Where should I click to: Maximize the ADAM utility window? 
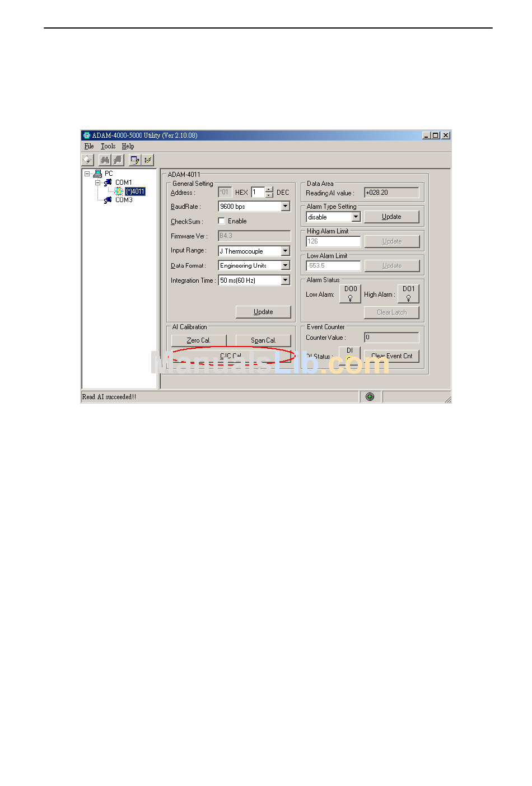436,135
